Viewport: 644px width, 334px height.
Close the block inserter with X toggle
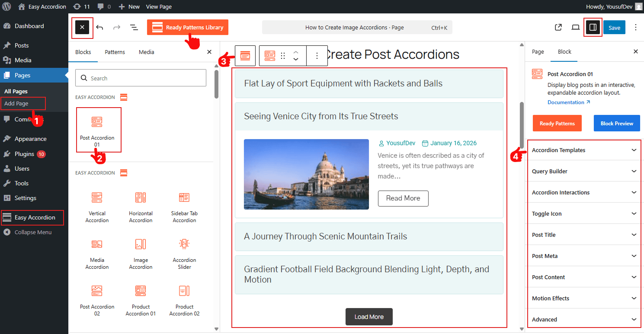tap(82, 27)
